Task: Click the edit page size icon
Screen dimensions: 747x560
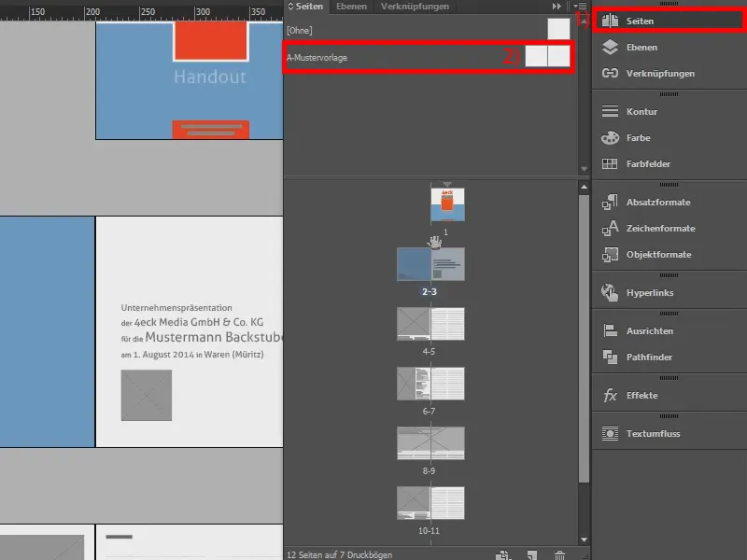Action: (503, 555)
